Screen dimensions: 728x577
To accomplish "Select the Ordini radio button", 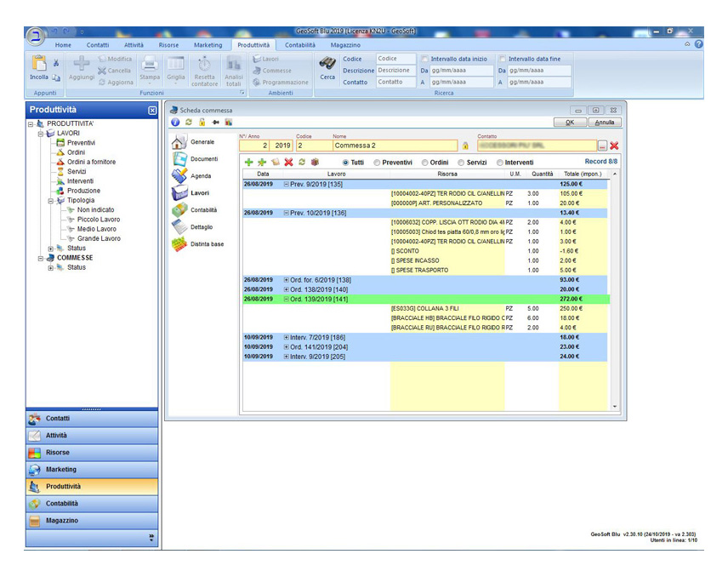I will [425, 163].
